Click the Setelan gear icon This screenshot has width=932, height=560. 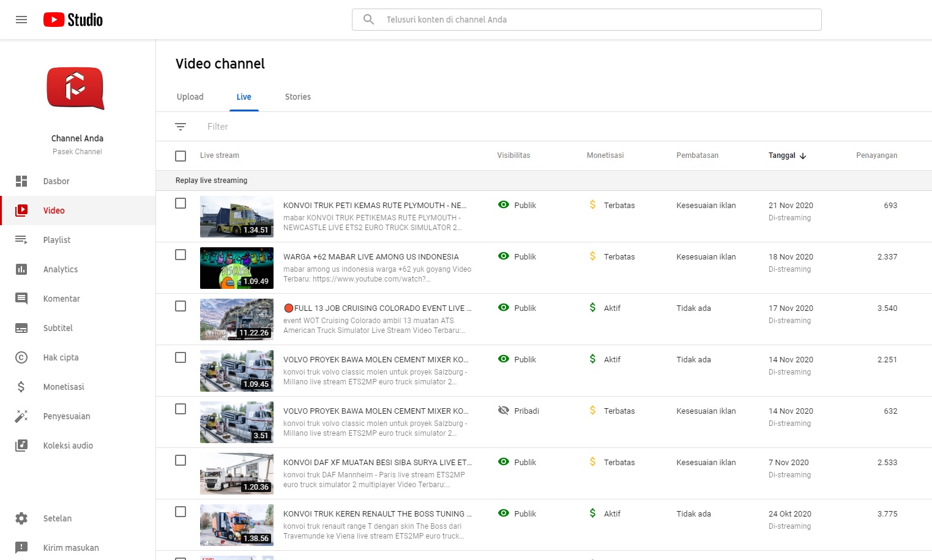[21, 518]
